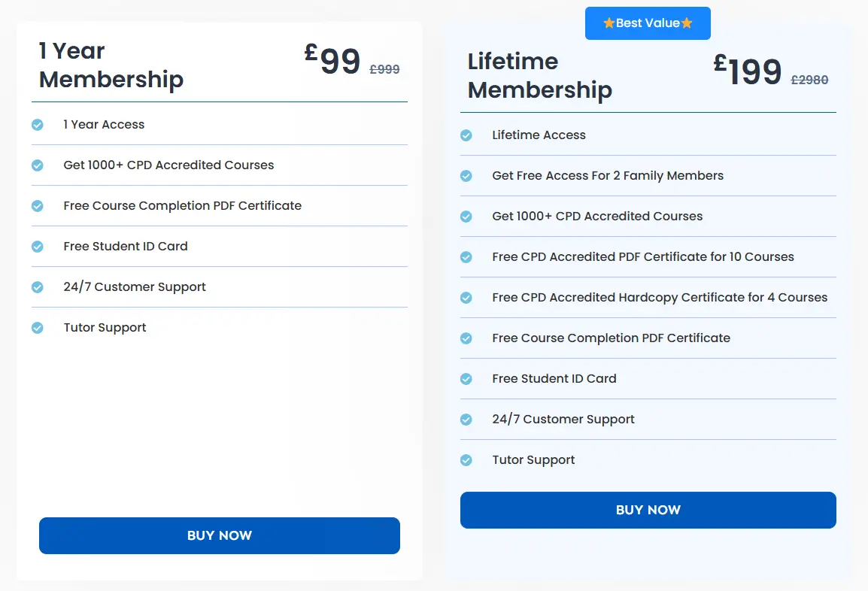The width and height of the screenshot is (868, 591).
Task: Click the BUY NOW button for 1 Year Membership
Action: (219, 535)
